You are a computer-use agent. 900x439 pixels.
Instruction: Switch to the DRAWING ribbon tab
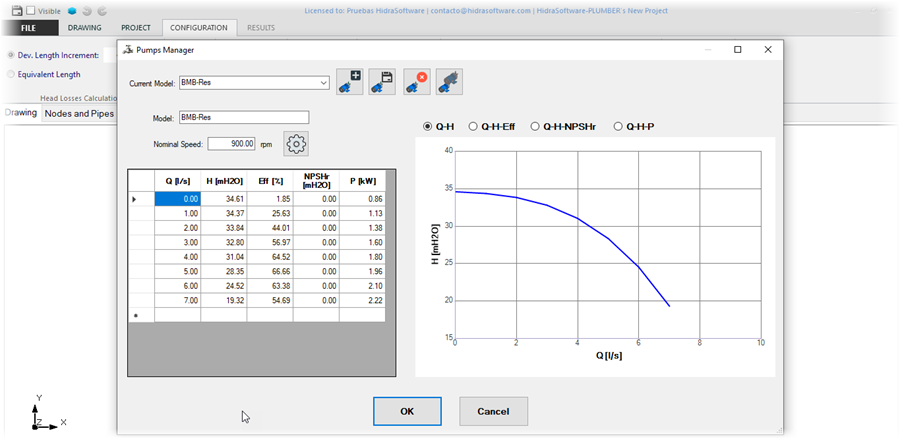click(x=84, y=28)
